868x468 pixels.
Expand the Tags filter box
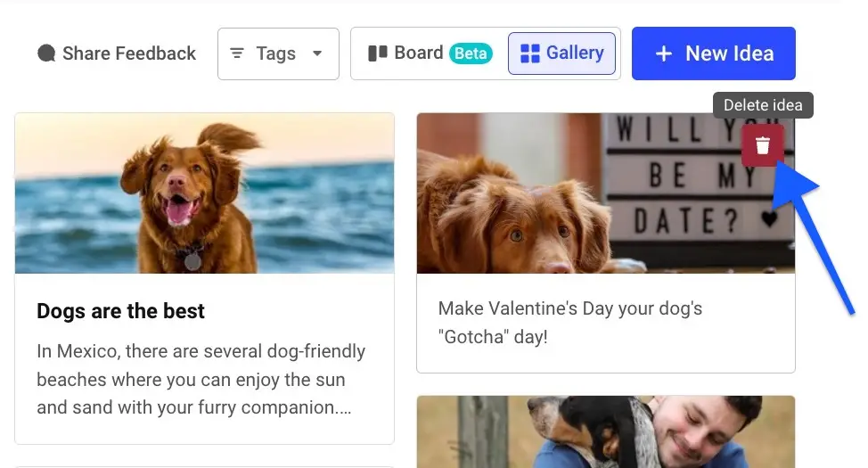coord(278,53)
